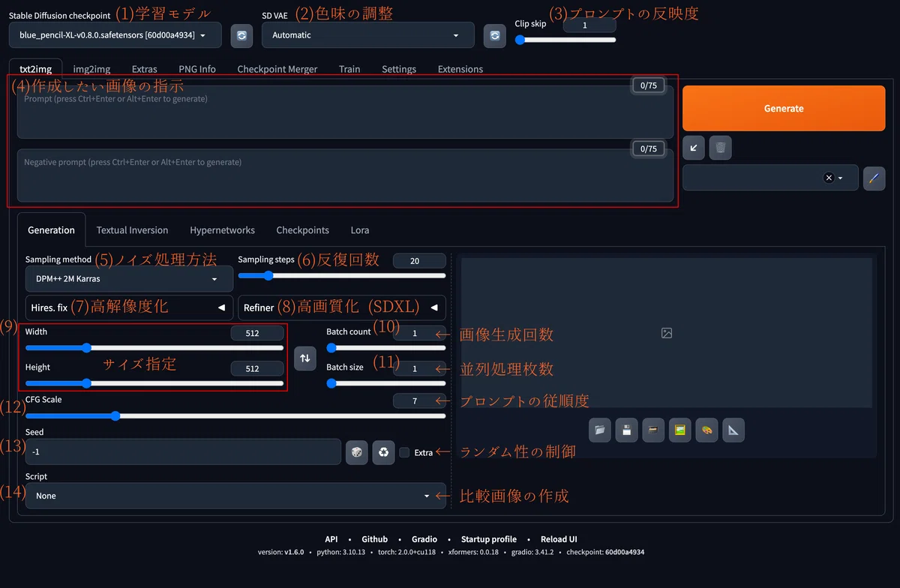Screen dimensions: 900x588
Task: Click into the Negative prompt text area
Action: pyautogui.click(x=345, y=175)
